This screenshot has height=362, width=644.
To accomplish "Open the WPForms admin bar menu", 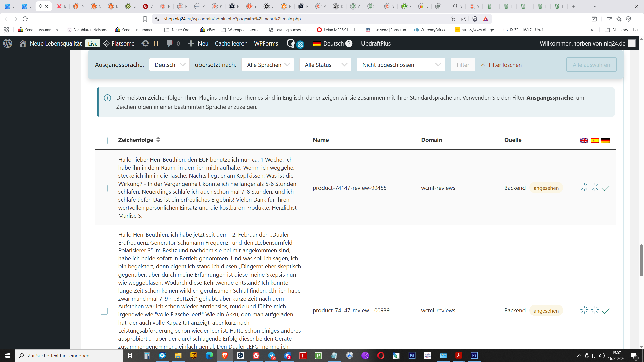I will click(266, 43).
